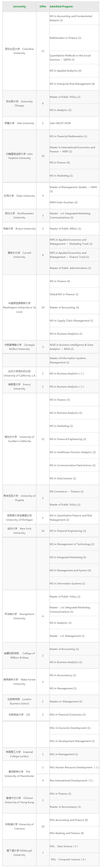Screen dimensions: 101x868
Task: Click MS in Supply Chain Management entry
Action: [74, 320]
